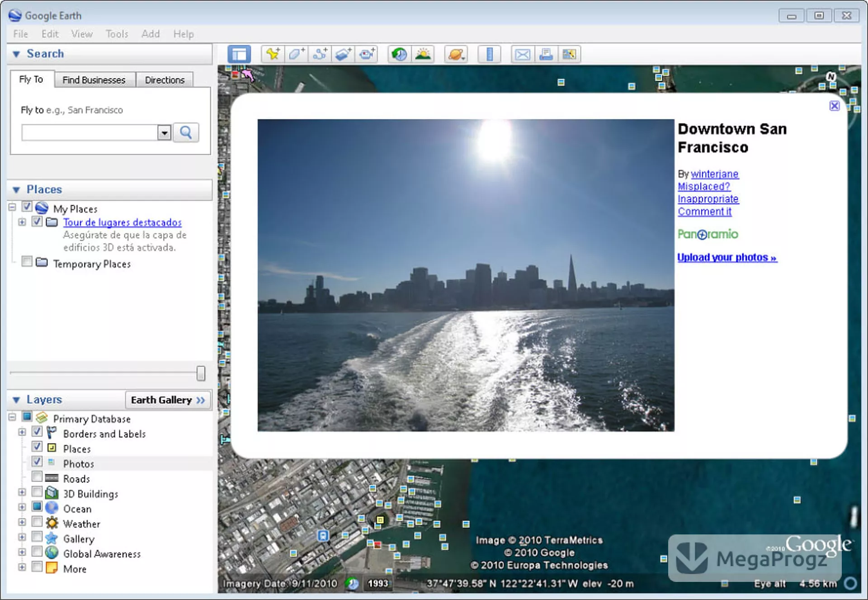Add a polygon from the toolbar

point(297,54)
